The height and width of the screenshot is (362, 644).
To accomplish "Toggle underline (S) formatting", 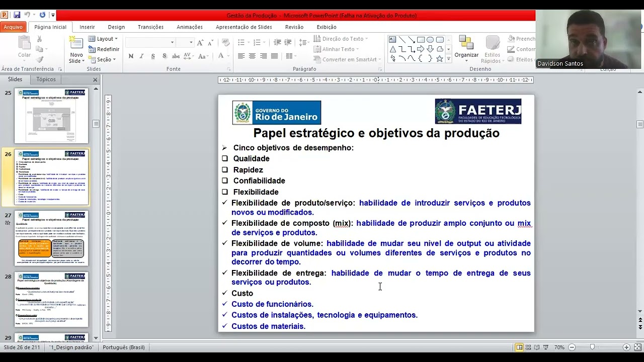I will tap(153, 56).
